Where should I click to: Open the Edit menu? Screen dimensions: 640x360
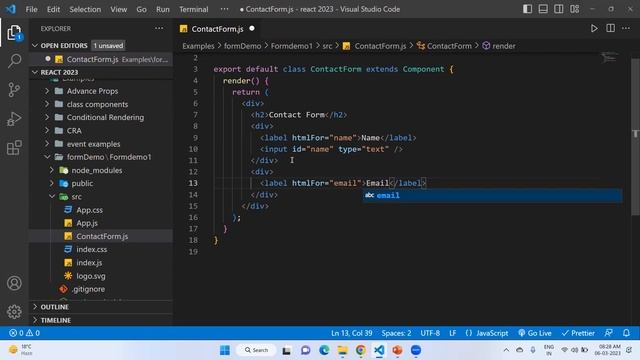53,9
